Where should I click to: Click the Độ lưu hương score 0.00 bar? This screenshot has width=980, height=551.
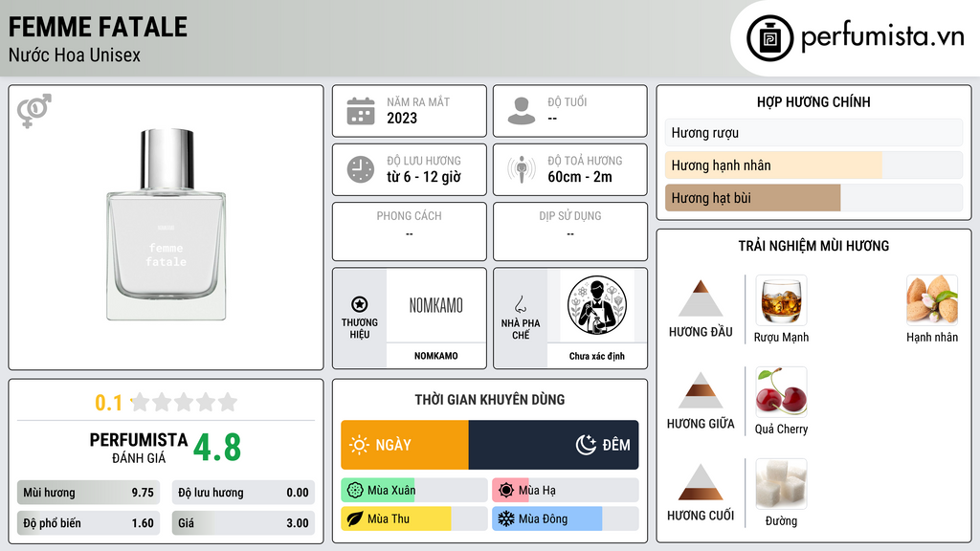(x=243, y=493)
